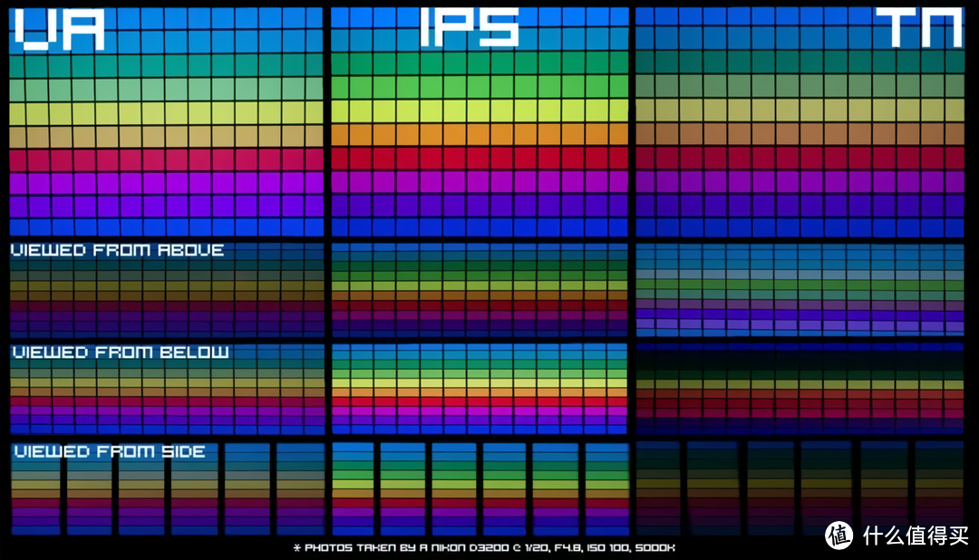Pick the TN viewed-from-side panel
This screenshot has height=560, width=979.
tap(800, 488)
